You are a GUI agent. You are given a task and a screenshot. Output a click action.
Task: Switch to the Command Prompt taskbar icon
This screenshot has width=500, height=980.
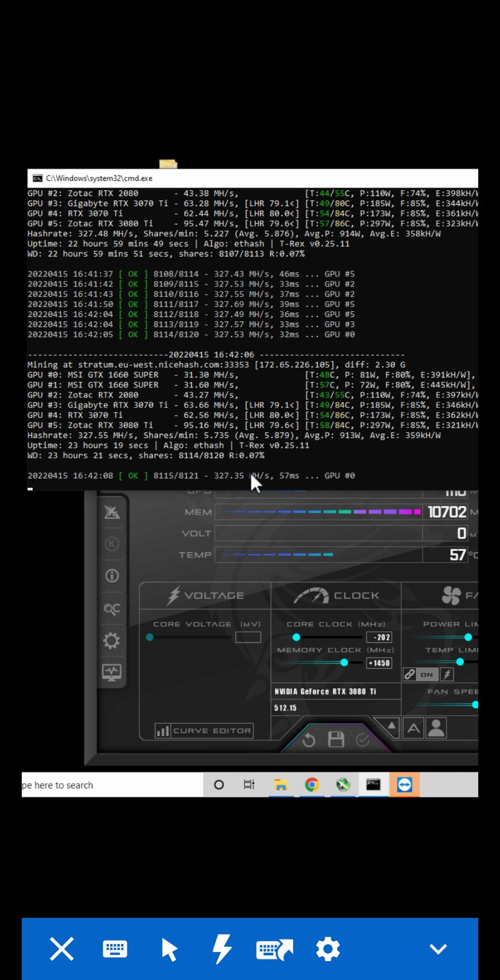tap(374, 784)
